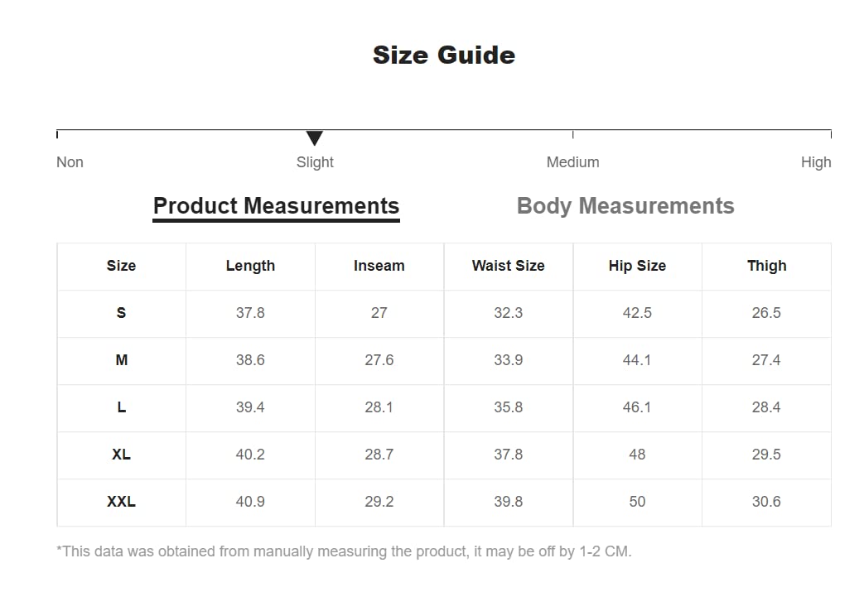The image size is (864, 616).
Task: Select the High stretch label
Action: click(815, 162)
